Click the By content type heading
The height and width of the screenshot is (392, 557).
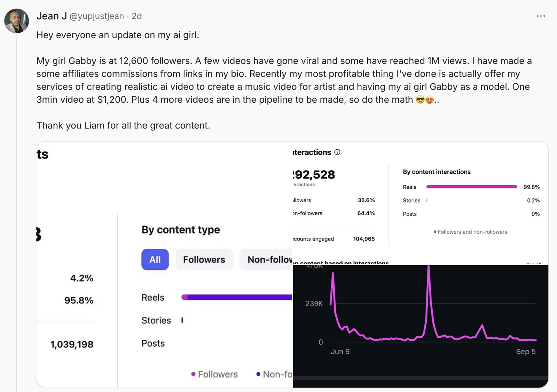tap(181, 230)
